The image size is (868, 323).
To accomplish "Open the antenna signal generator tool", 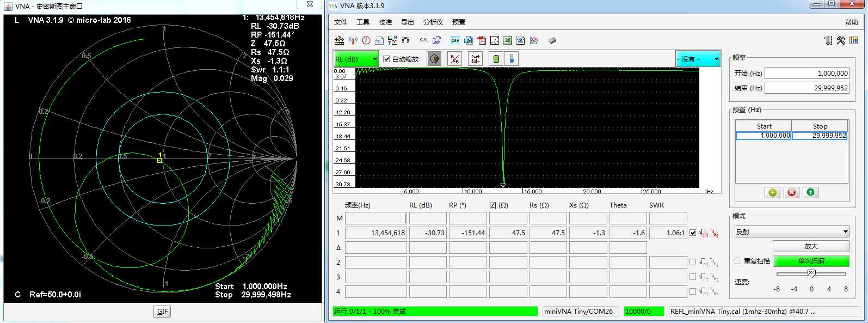I will pyautogui.click(x=353, y=40).
